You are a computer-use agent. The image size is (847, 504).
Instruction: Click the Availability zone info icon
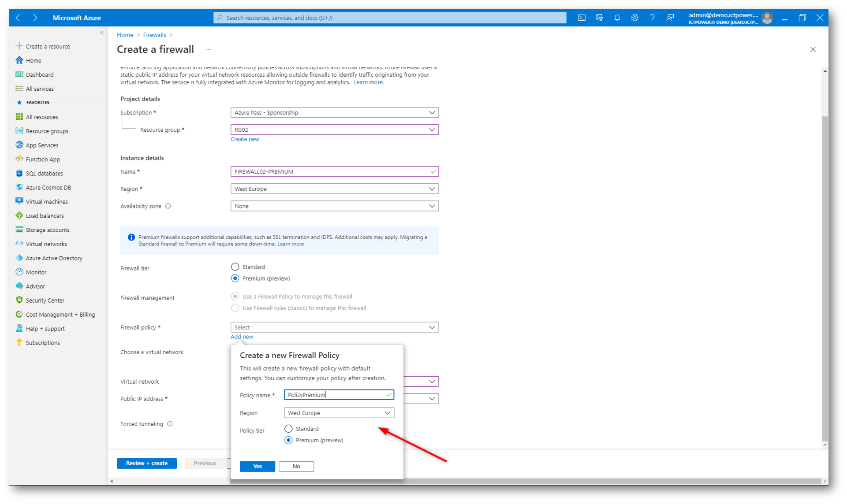coord(168,206)
